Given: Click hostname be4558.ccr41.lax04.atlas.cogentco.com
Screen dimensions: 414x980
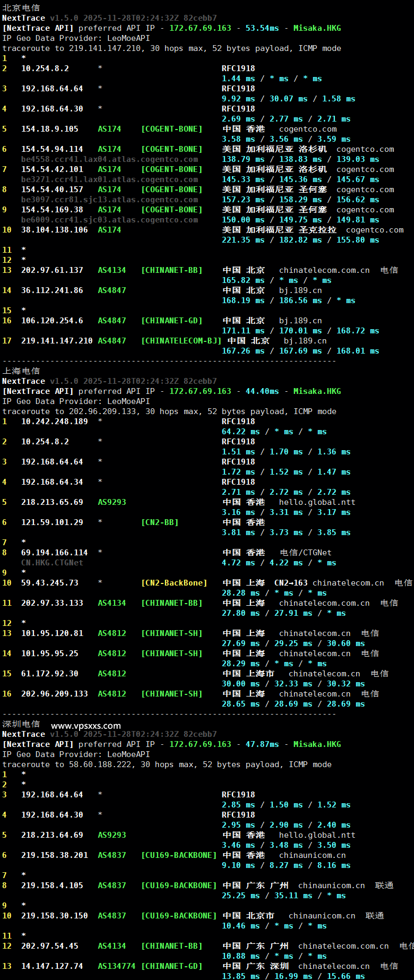Looking at the screenshot, I should [109, 159].
